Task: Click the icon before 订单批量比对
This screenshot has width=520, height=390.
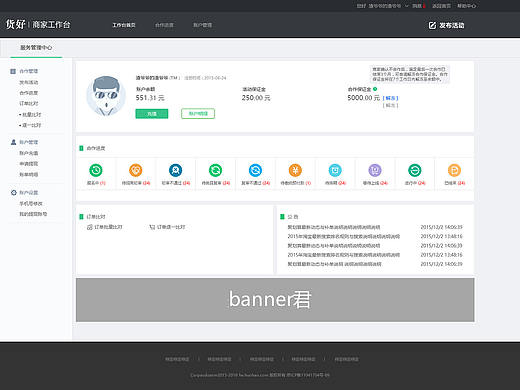Action: pyautogui.click(x=89, y=227)
